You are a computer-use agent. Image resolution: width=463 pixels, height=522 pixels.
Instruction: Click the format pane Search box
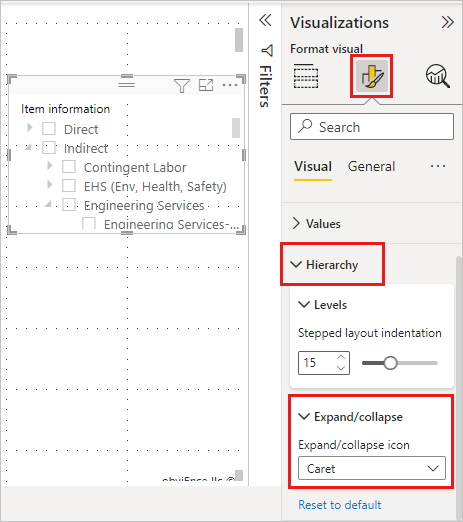pos(372,127)
